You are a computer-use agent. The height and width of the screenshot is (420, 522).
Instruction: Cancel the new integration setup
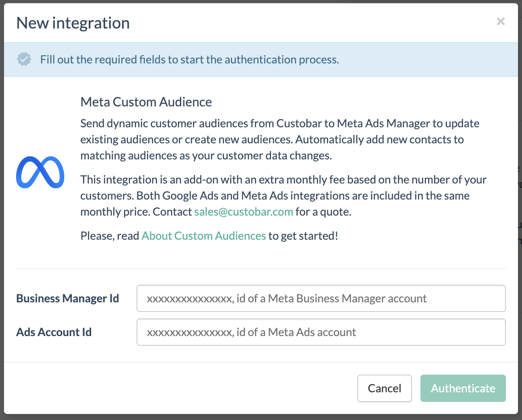384,388
